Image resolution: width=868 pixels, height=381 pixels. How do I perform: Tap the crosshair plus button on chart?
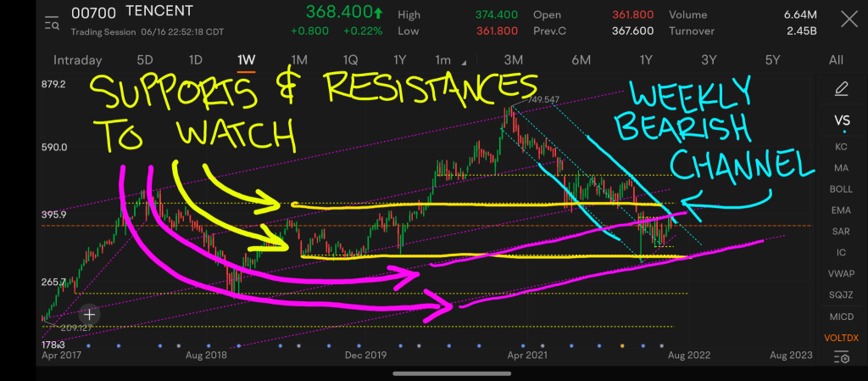pyautogui.click(x=89, y=315)
